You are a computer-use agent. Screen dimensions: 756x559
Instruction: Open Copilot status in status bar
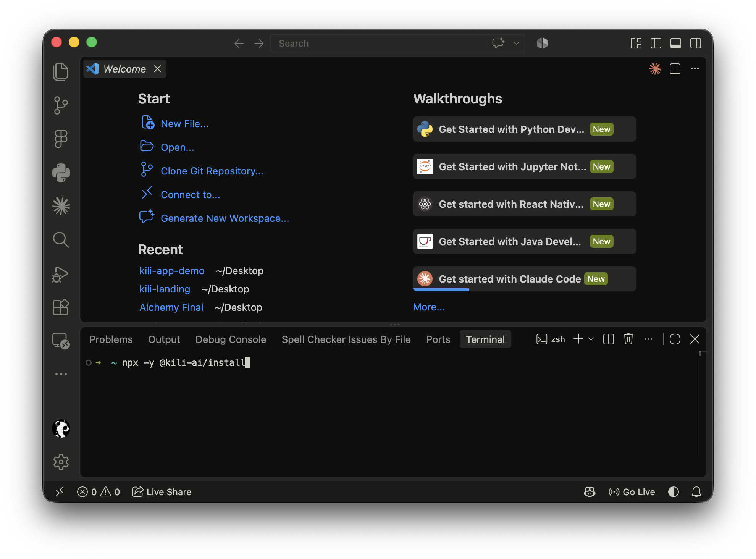tap(590, 492)
